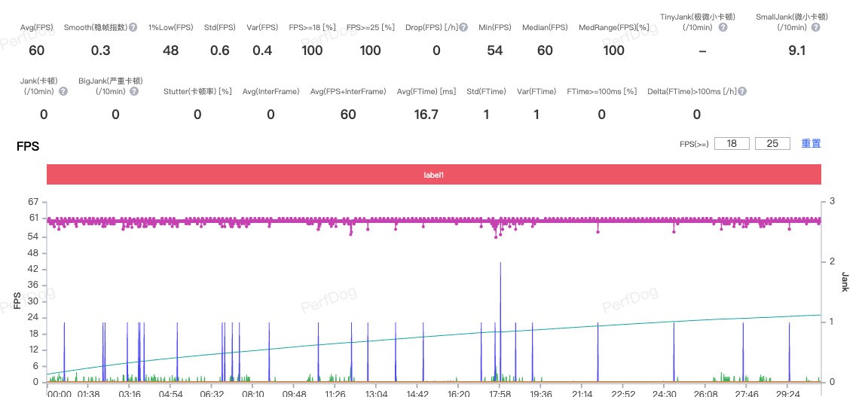
Task: Click the FPS chart title
Action: click(x=28, y=146)
